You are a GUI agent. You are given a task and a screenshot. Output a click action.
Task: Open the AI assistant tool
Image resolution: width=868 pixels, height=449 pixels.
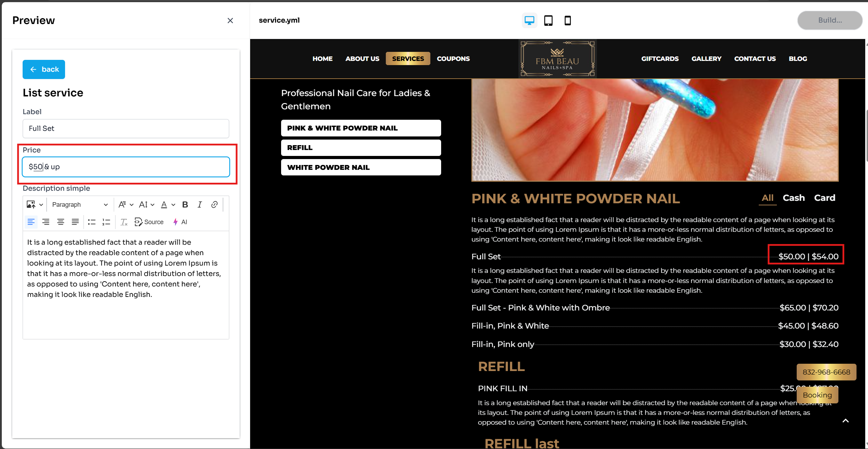point(180,222)
